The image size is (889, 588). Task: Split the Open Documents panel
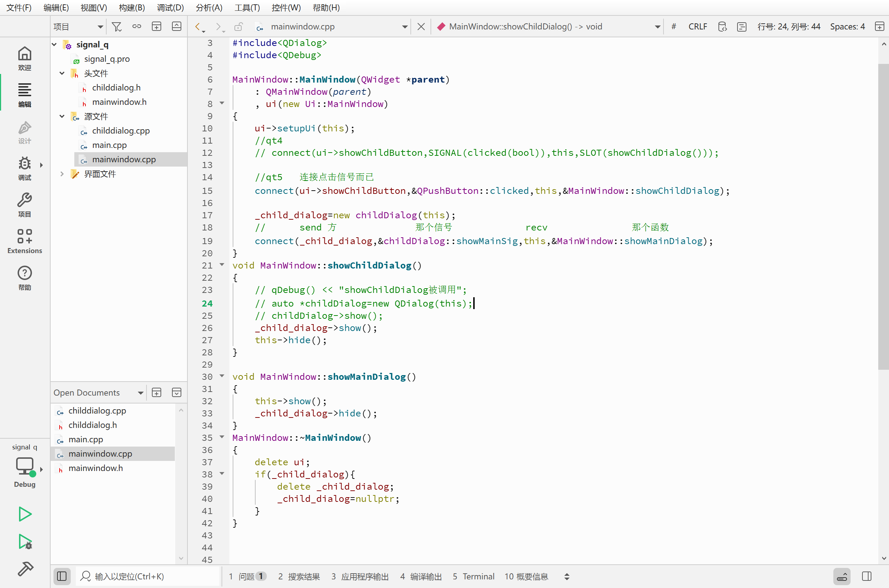pyautogui.click(x=157, y=392)
